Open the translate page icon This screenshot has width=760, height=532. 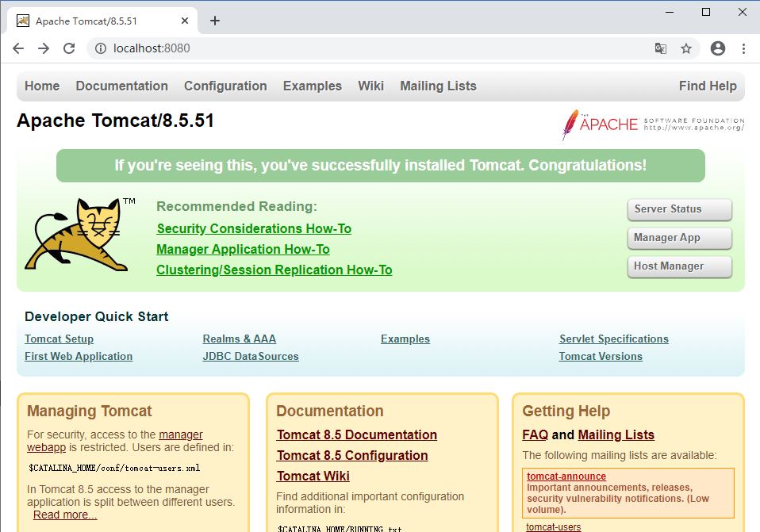[x=660, y=48]
